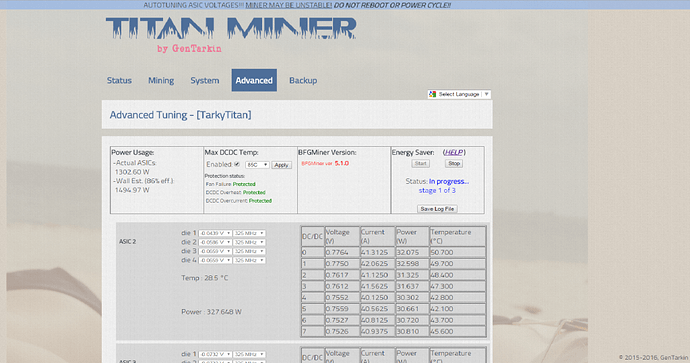Open the Mining tab
The image size is (690, 363).
point(161,81)
